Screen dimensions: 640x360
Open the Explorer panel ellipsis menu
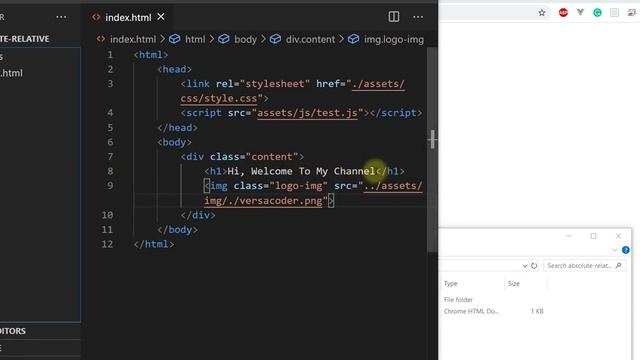coord(61,17)
